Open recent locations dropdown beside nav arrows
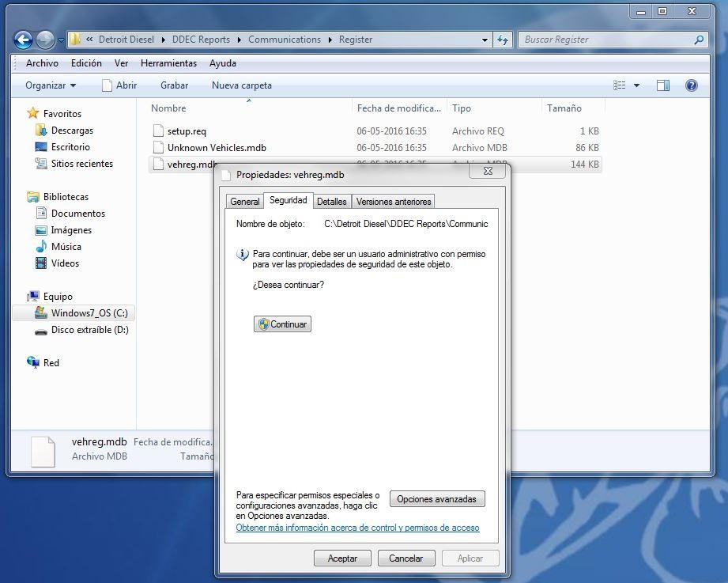The image size is (728, 583). [x=61, y=40]
